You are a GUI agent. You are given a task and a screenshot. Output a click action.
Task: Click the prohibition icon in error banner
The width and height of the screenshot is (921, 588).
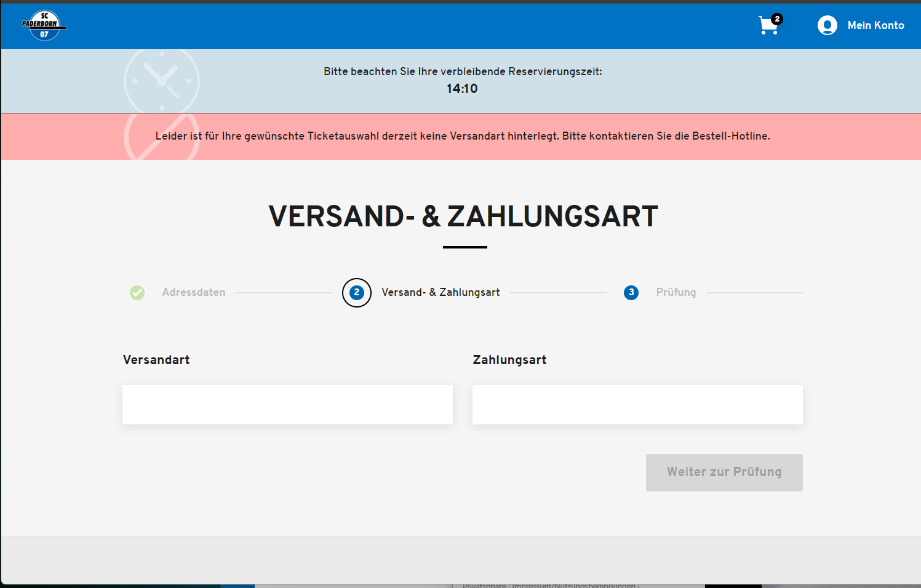pos(162,137)
